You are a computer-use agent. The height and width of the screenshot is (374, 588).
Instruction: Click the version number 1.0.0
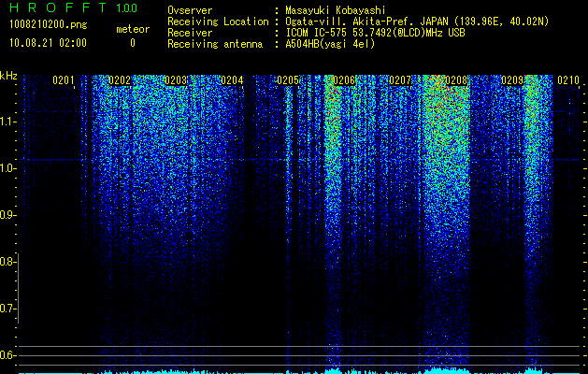click(127, 8)
